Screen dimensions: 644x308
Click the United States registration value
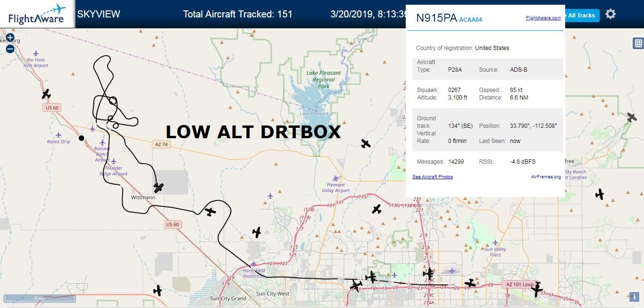point(492,48)
